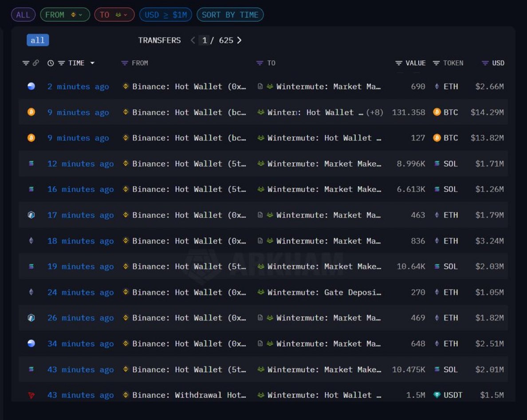527x420 pixels.
Task: Click the 625 total pages number
Action: click(226, 40)
